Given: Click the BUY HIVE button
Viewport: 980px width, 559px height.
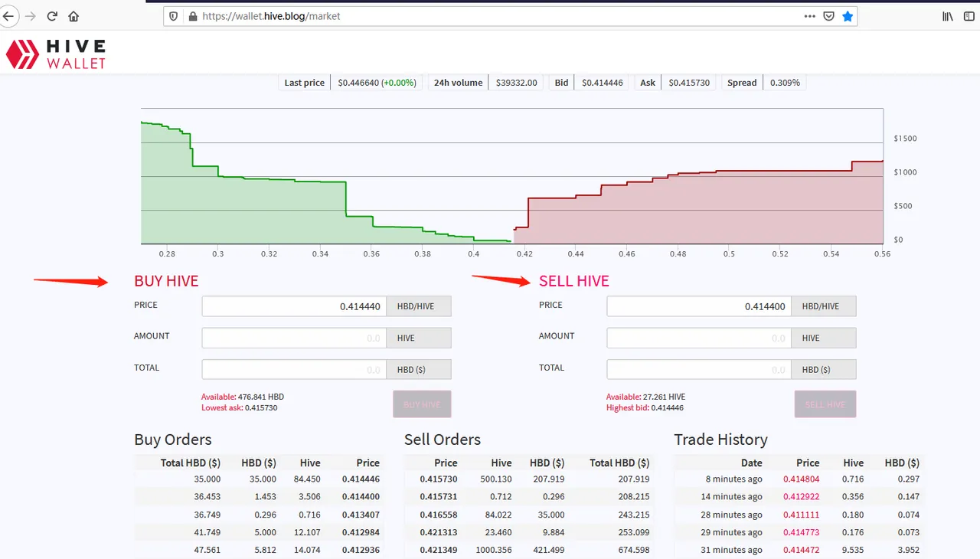Looking at the screenshot, I should pyautogui.click(x=422, y=404).
